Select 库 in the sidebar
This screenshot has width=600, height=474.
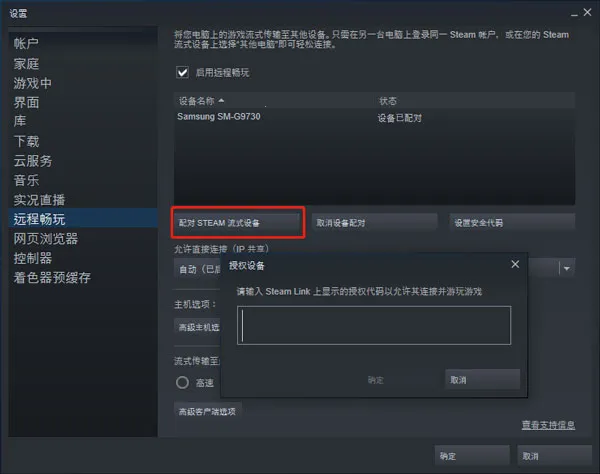pos(20,121)
